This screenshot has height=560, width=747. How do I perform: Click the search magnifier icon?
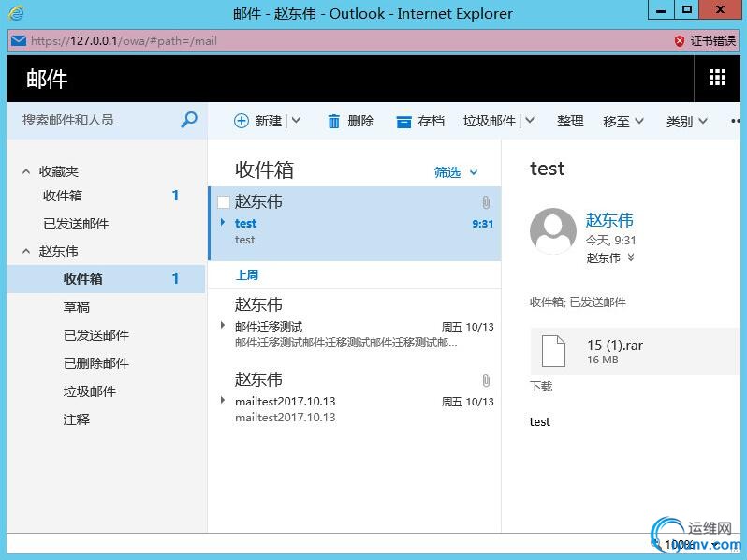pos(189,119)
